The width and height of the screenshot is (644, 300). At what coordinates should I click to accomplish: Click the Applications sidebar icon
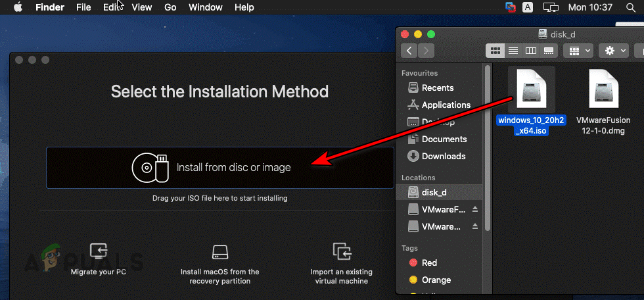pos(413,105)
